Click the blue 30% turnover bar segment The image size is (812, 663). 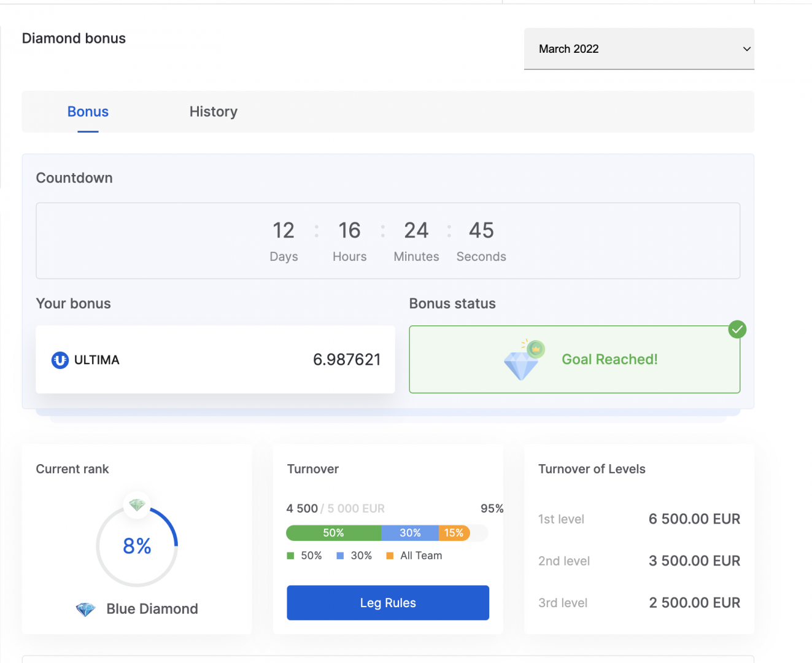click(410, 533)
